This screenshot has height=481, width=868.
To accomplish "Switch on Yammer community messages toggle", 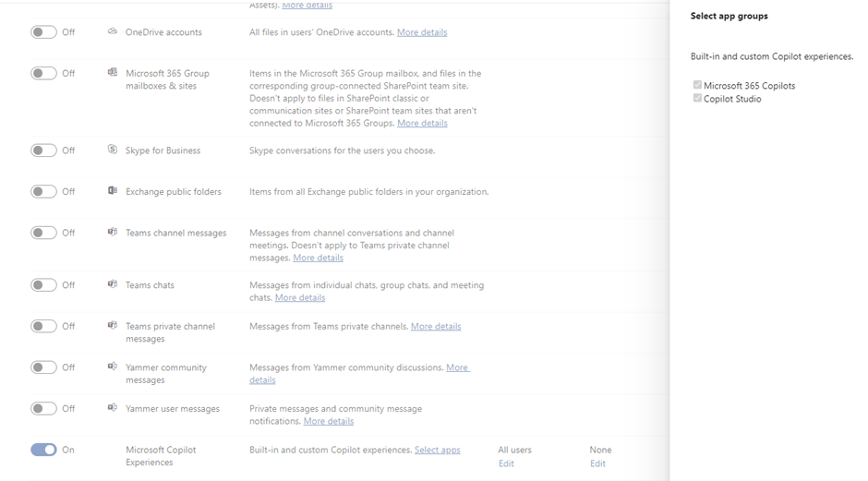I will click(43, 367).
